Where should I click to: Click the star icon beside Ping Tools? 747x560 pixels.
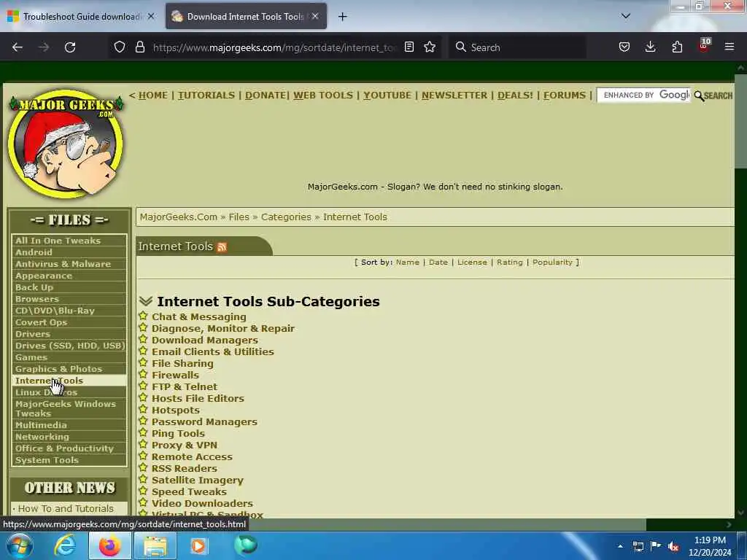tap(143, 432)
